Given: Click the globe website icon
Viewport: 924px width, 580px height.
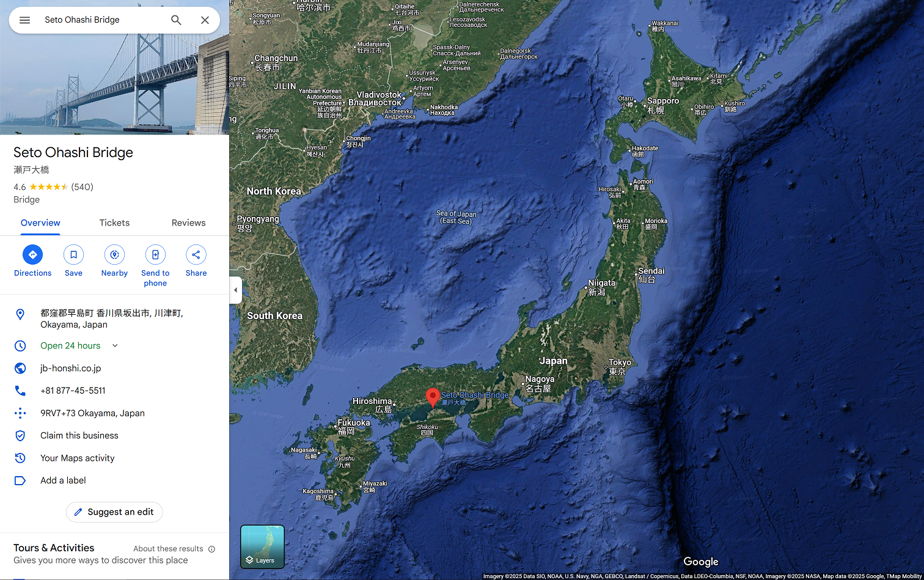Looking at the screenshot, I should [20, 369].
